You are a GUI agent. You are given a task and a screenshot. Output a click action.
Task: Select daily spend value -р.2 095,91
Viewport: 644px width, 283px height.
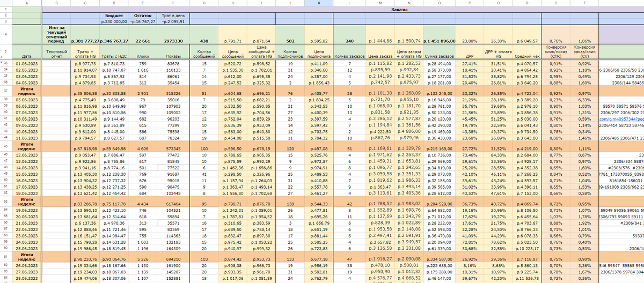[x=174, y=22]
